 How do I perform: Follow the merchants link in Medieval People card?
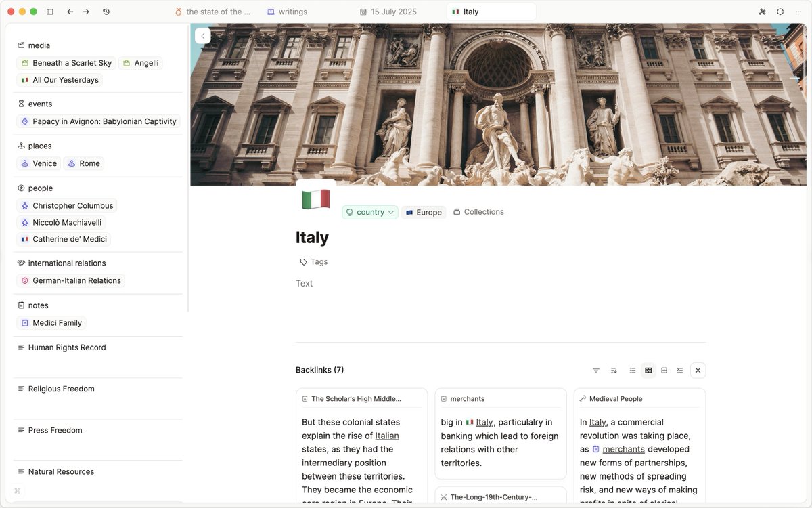pyautogui.click(x=623, y=449)
